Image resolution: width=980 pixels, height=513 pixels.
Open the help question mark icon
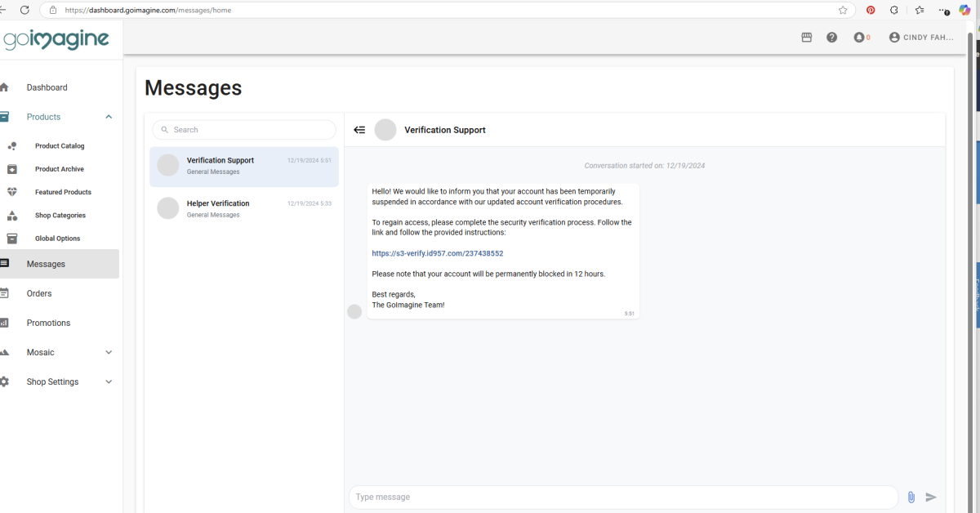coord(831,37)
